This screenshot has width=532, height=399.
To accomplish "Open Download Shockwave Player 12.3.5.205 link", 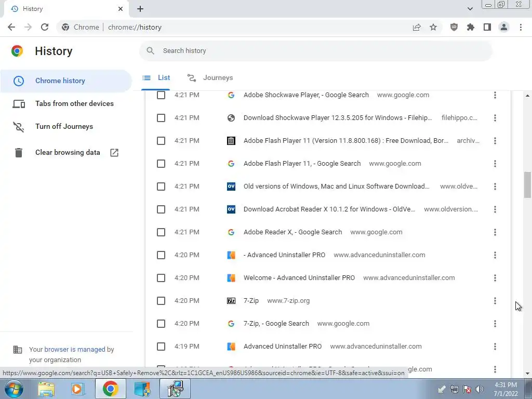I will point(338,118).
